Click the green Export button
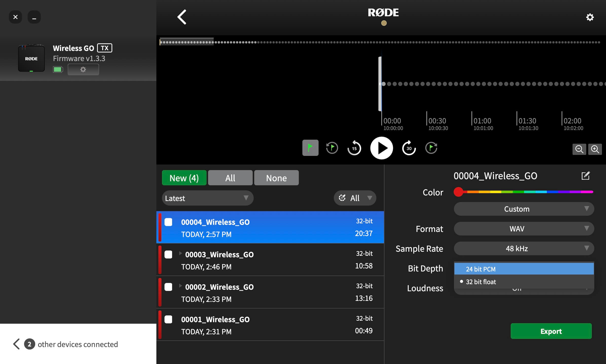Screen dimensions: 606x364 (x=551, y=331)
